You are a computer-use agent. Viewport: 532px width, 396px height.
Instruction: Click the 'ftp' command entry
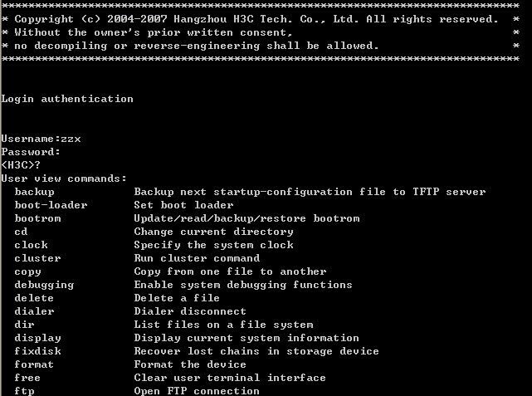point(24,391)
